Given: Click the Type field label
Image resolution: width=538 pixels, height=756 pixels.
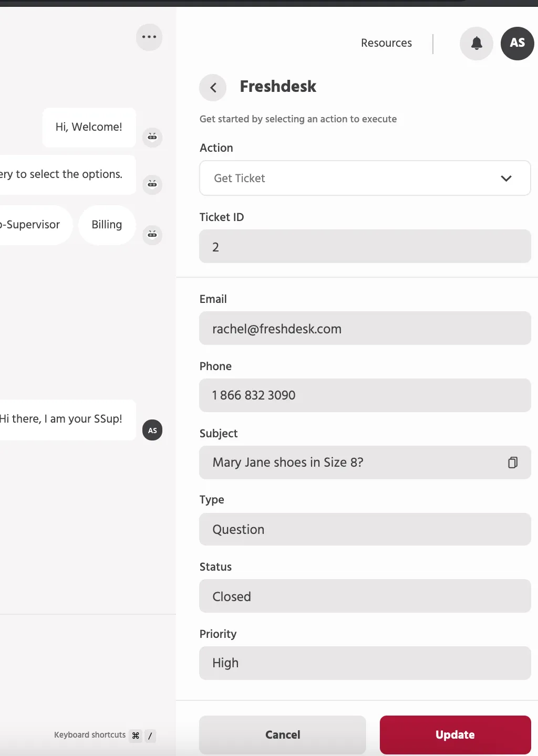Looking at the screenshot, I should click(x=212, y=500).
